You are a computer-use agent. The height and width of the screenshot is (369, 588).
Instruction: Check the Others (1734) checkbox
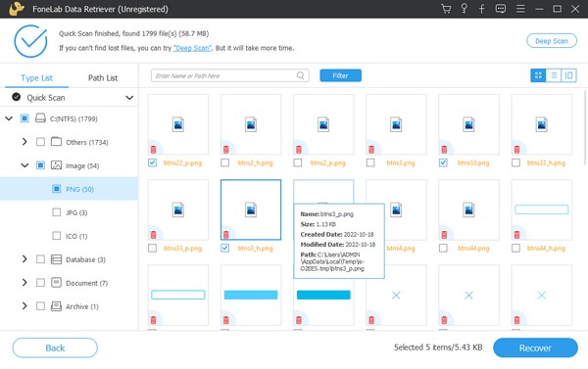click(x=40, y=142)
